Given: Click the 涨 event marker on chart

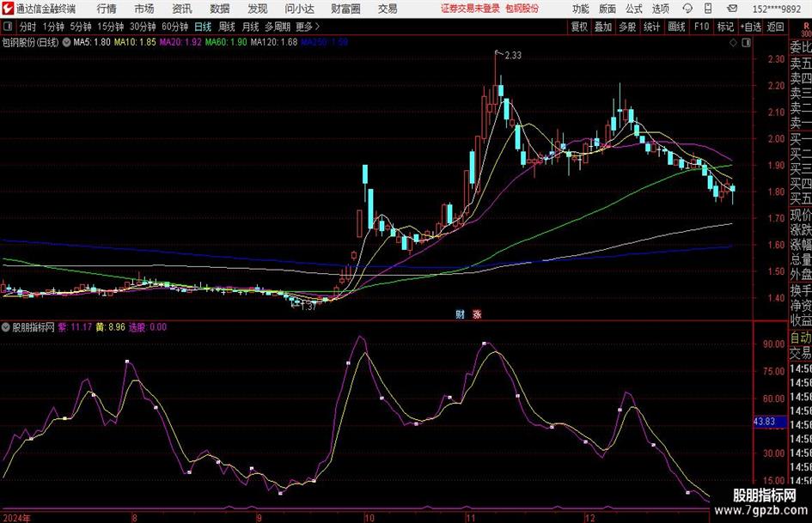Looking at the screenshot, I should tap(476, 314).
